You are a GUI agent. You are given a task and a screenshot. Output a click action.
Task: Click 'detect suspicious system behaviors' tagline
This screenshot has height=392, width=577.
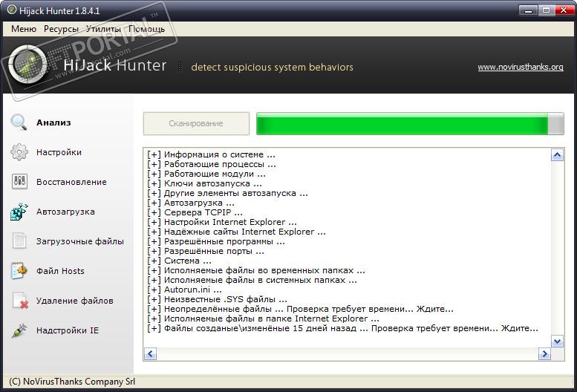click(273, 67)
